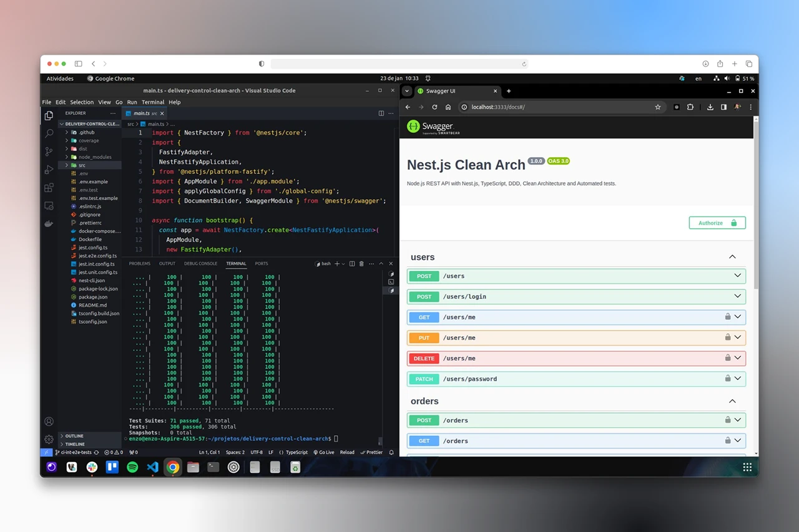Open Chrome home page button

click(448, 107)
